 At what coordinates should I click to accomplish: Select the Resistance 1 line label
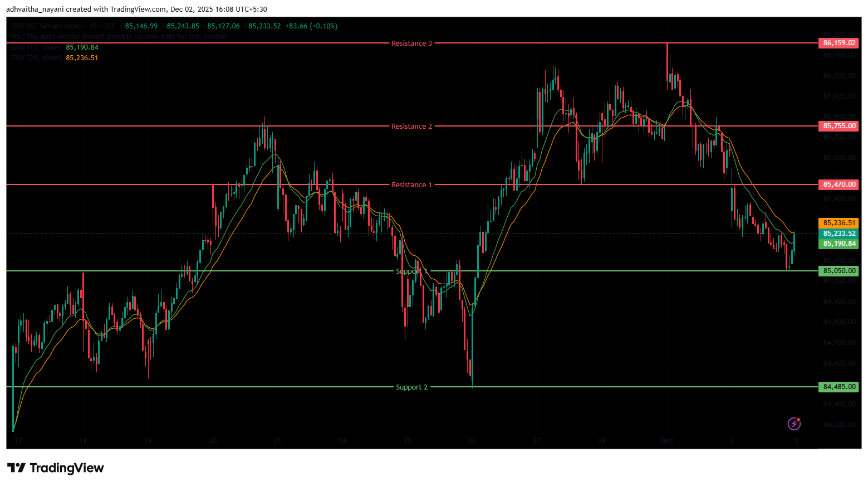[x=411, y=185]
